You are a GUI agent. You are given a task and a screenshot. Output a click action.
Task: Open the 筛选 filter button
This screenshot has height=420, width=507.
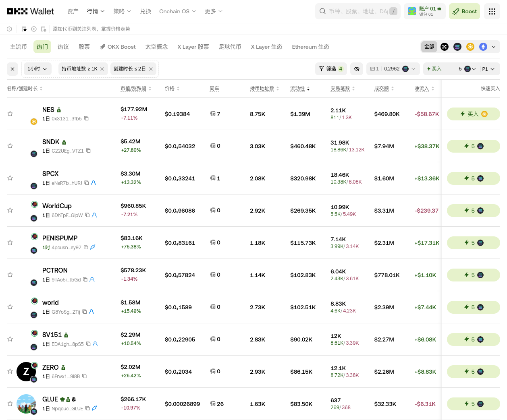(x=330, y=69)
